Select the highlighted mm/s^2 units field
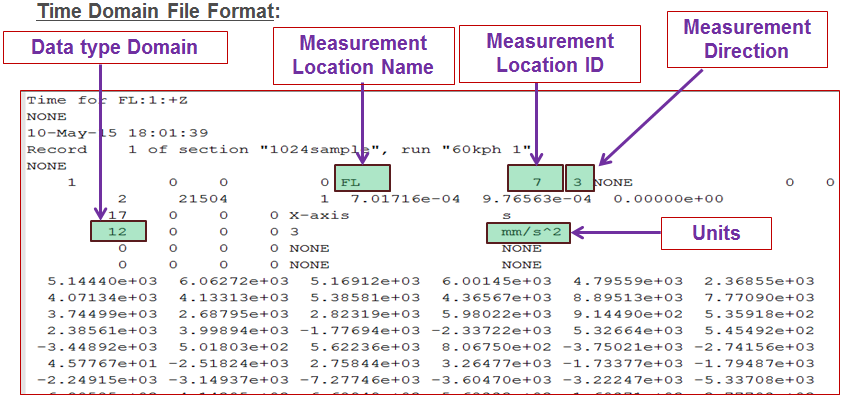The width and height of the screenshot is (843, 398). [x=528, y=232]
